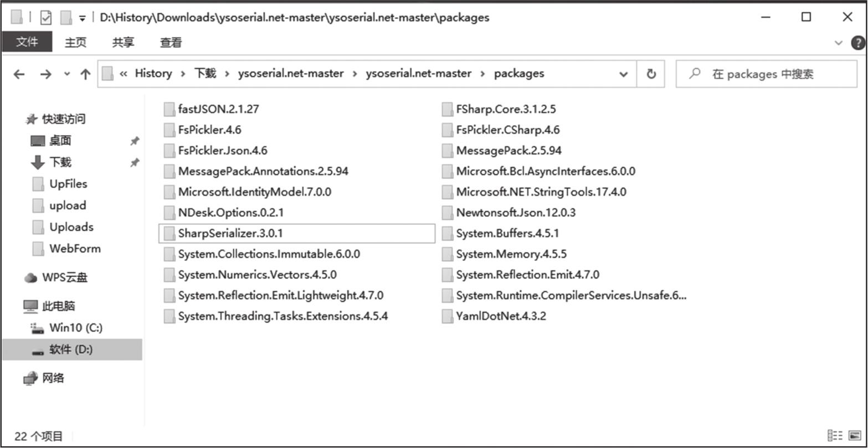Refresh the packages folder view
868x448 pixels.
tap(651, 74)
